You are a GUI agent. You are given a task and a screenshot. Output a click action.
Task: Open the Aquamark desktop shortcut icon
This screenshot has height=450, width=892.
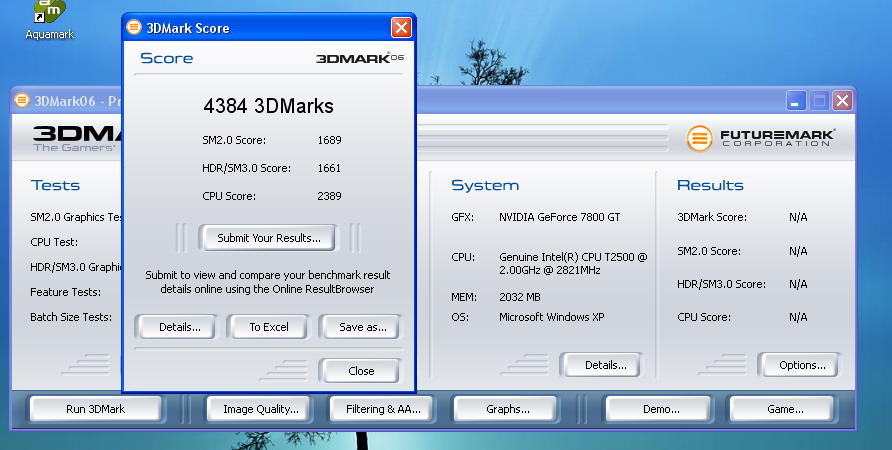[x=49, y=20]
